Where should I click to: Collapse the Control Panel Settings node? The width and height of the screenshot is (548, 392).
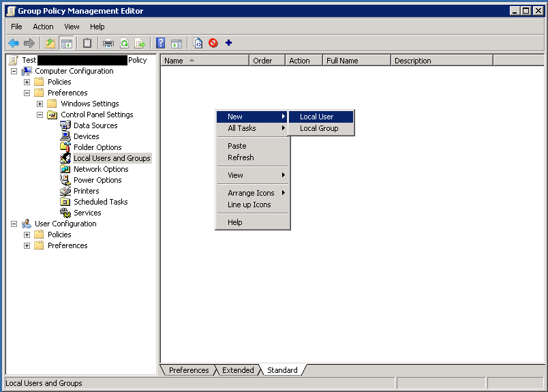[x=40, y=115]
